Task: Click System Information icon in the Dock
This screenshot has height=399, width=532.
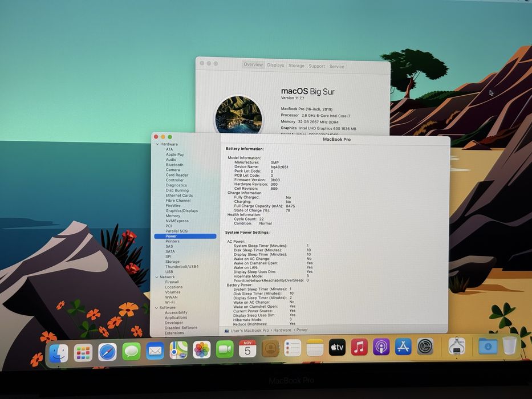Action: [x=456, y=346]
